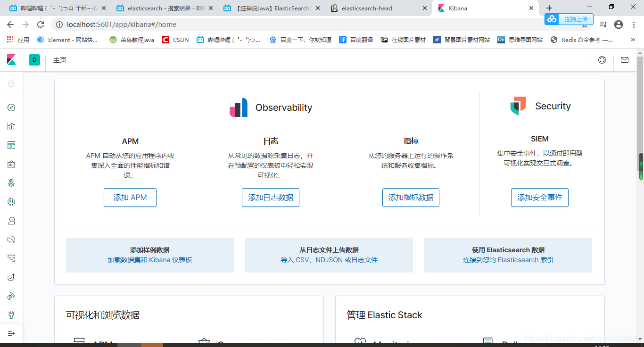Viewport: 644px width, 347px height.
Task: Open the Element 网站快 bookmark
Action: point(68,40)
